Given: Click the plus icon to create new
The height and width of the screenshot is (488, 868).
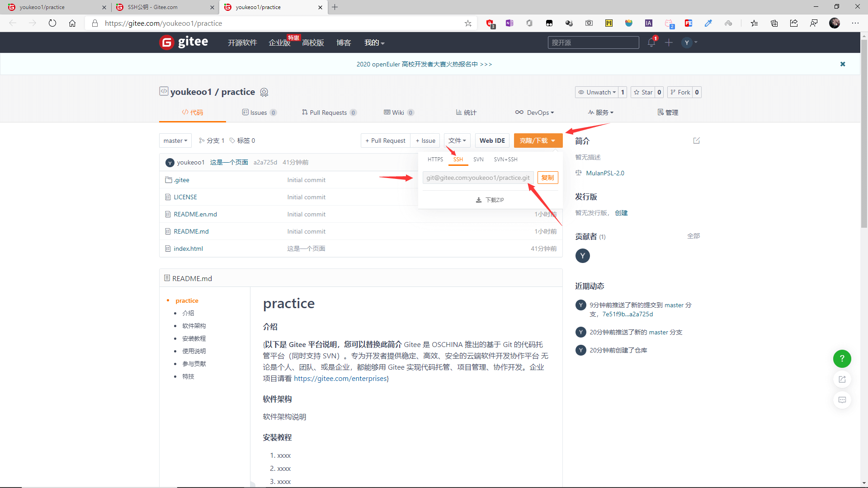Looking at the screenshot, I should click(669, 42).
